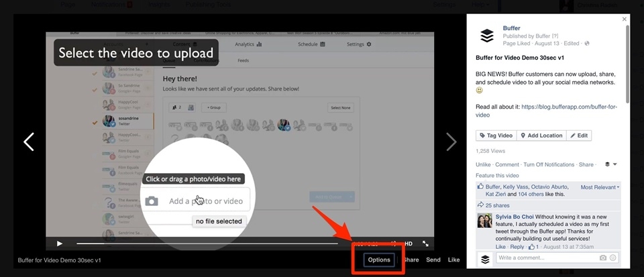Image resolution: width=644 pixels, height=277 pixels.
Task: Like Sylvia Bo Choi's comment
Action: click(500, 247)
